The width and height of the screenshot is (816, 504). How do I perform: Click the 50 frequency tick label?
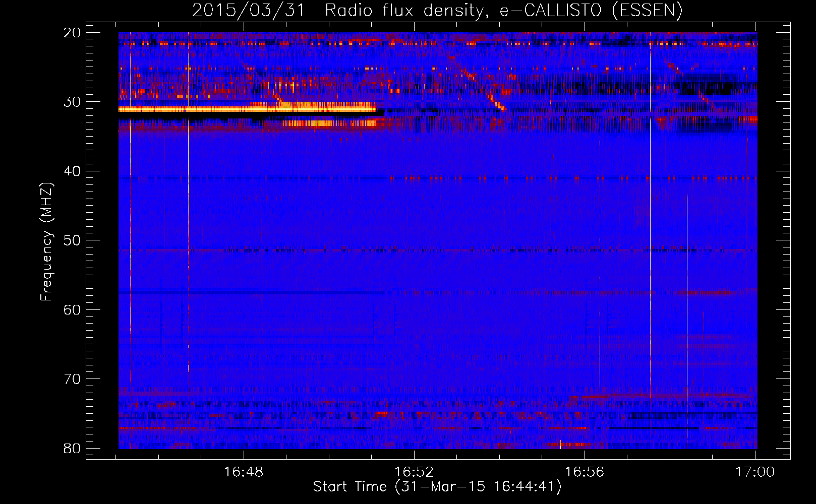click(x=73, y=240)
